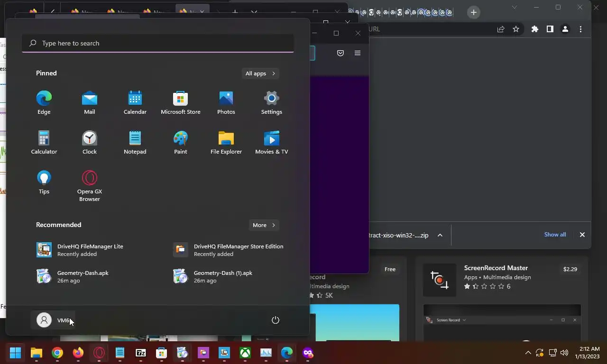Switch to Edge on the taskbar

tap(287, 353)
